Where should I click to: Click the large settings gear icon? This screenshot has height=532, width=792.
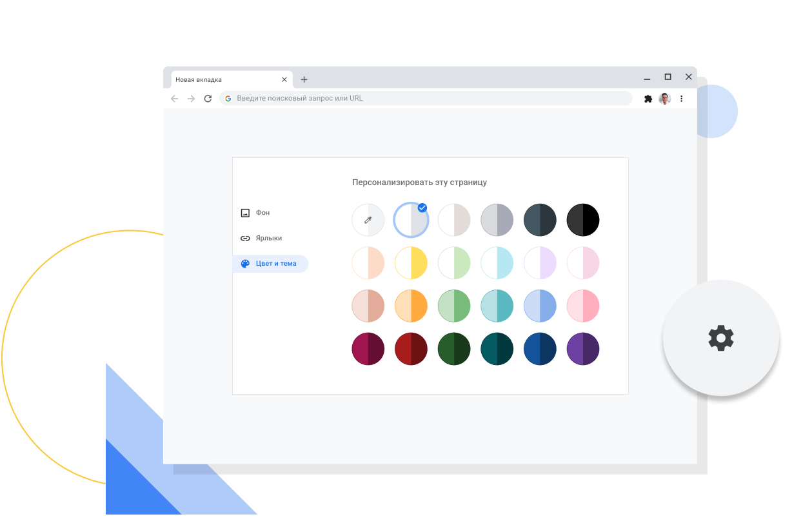(720, 338)
